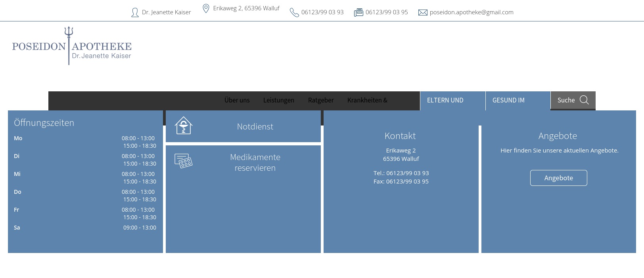Expand the Krankheiten & navigation entry
This screenshot has height=278, width=644.
point(367,100)
